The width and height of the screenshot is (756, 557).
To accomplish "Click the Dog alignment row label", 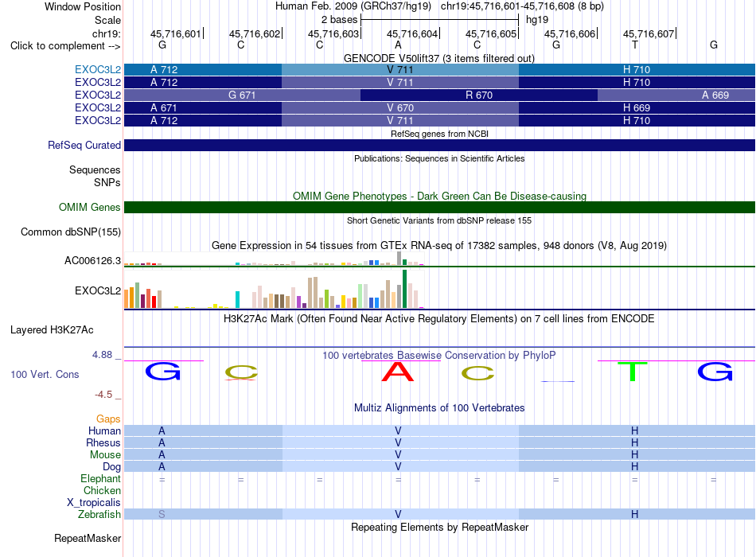I will point(111,467).
